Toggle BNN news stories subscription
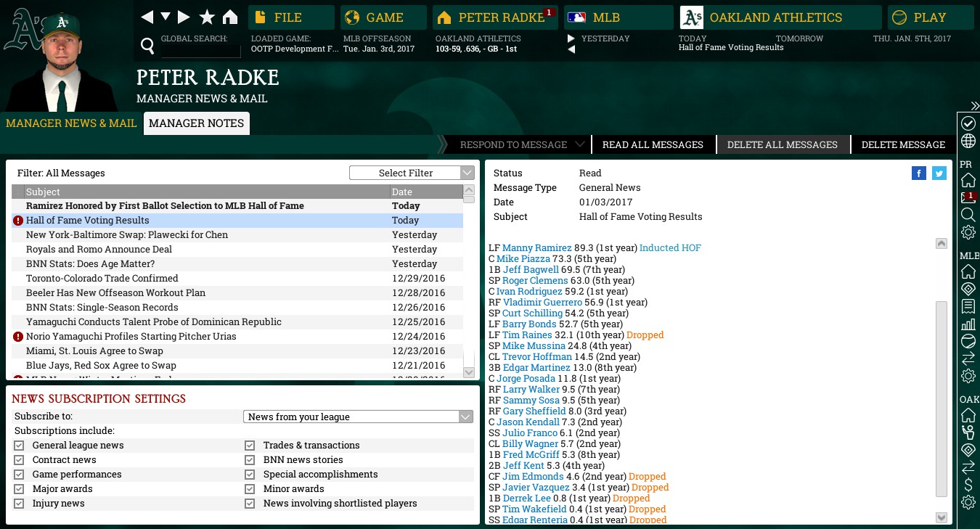980x529 pixels. pos(250,460)
